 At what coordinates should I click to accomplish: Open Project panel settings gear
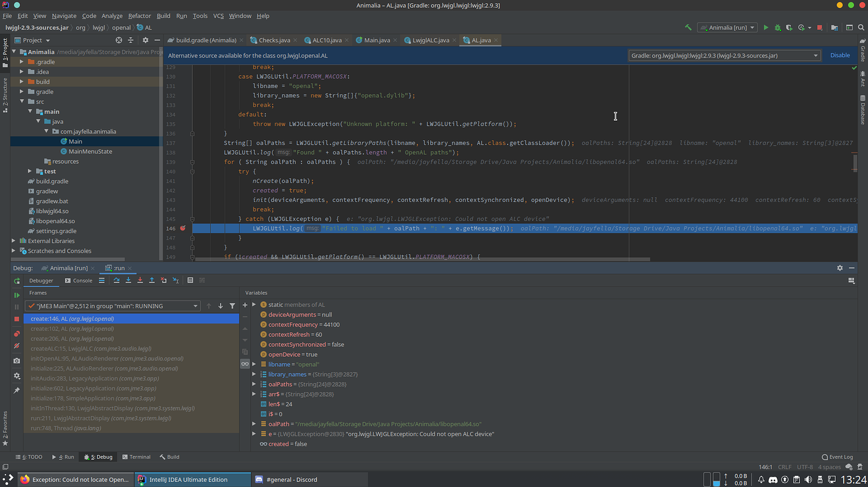click(144, 40)
